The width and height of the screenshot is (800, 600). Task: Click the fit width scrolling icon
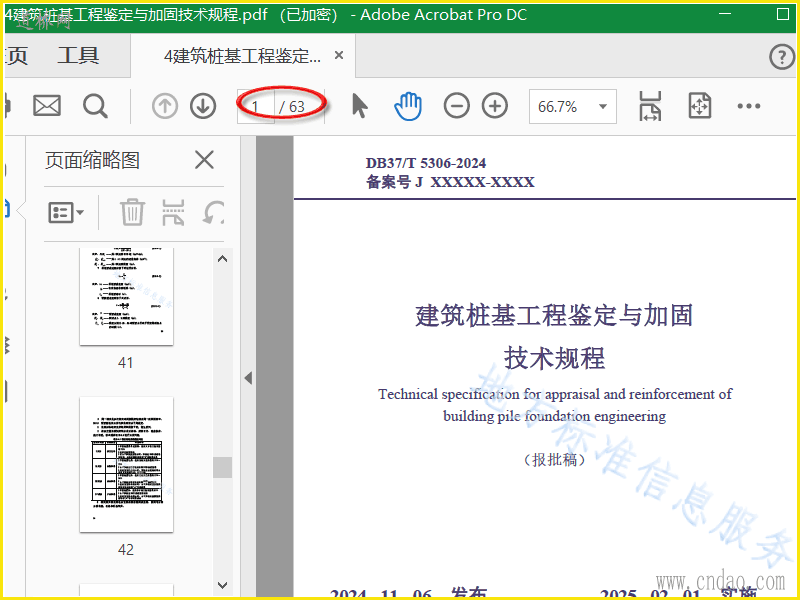click(x=650, y=106)
